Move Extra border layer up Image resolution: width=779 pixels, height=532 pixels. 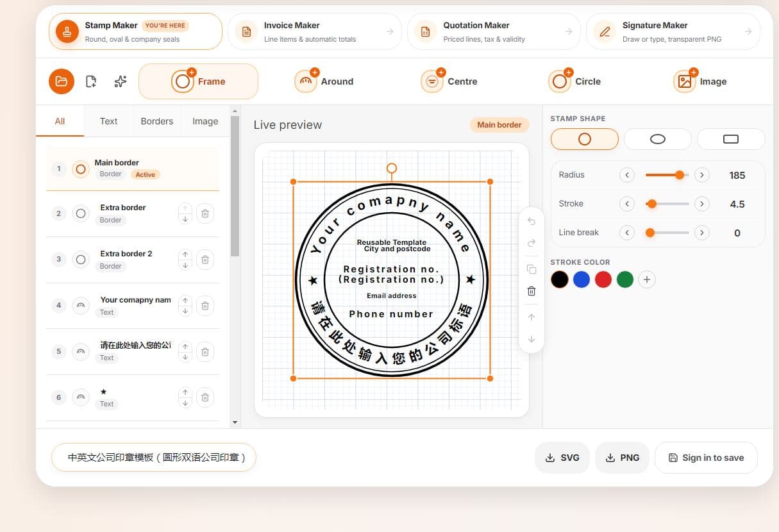185,208
